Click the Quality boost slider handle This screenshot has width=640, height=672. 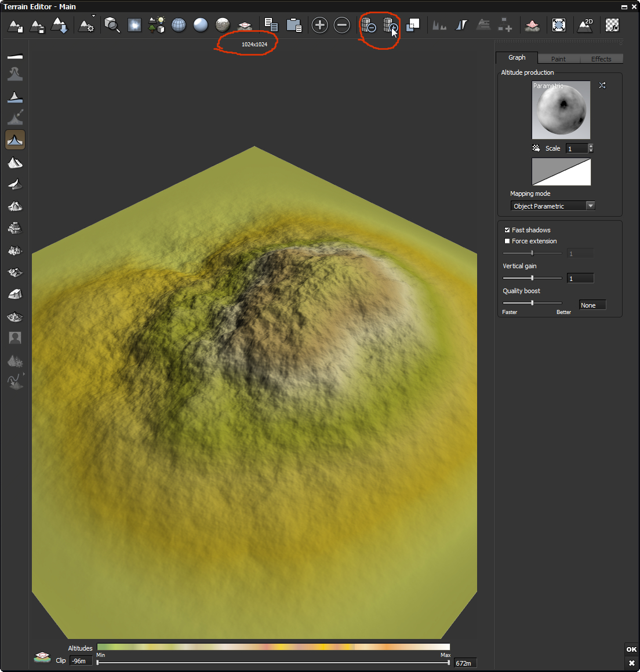pos(532,303)
